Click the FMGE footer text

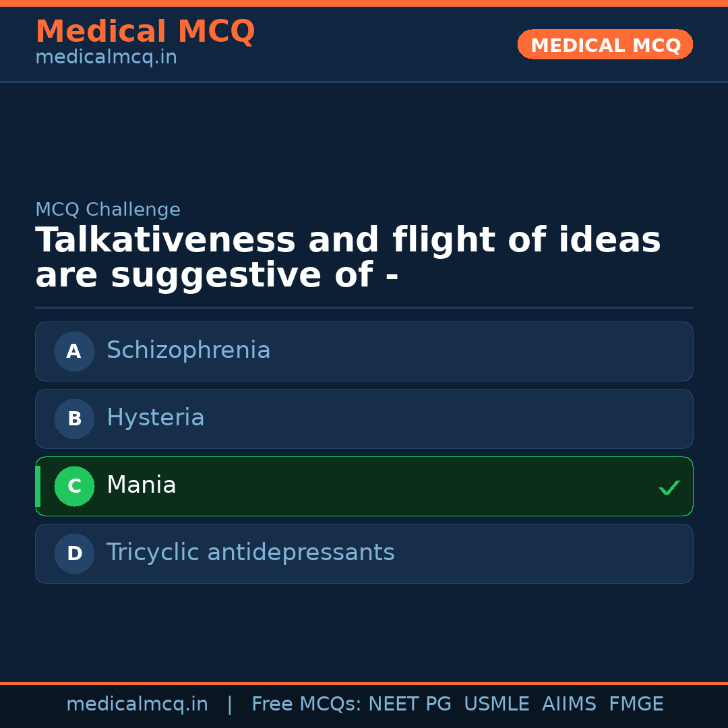click(x=636, y=704)
